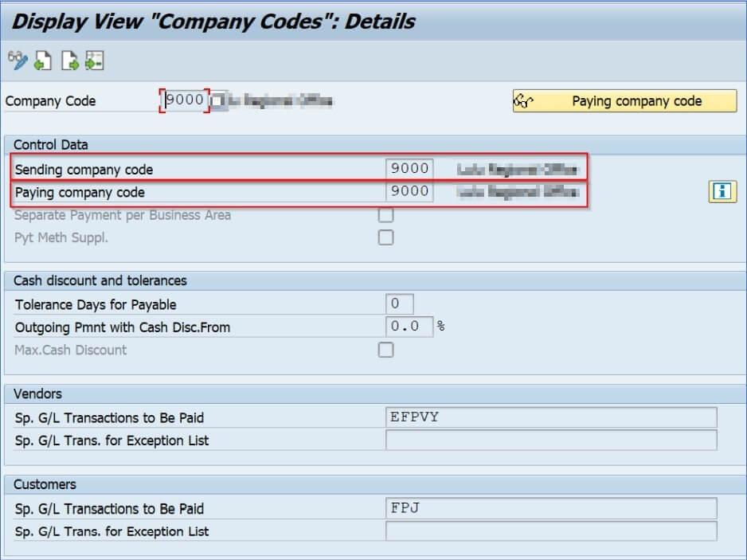
Task: Toggle the Max.Cash Discount checkbox
Action: (x=385, y=350)
